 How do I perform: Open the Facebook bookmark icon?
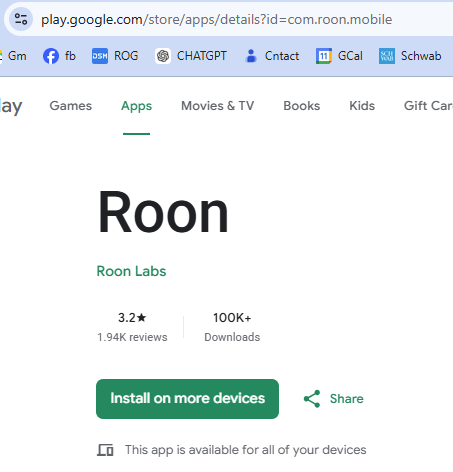[51, 56]
